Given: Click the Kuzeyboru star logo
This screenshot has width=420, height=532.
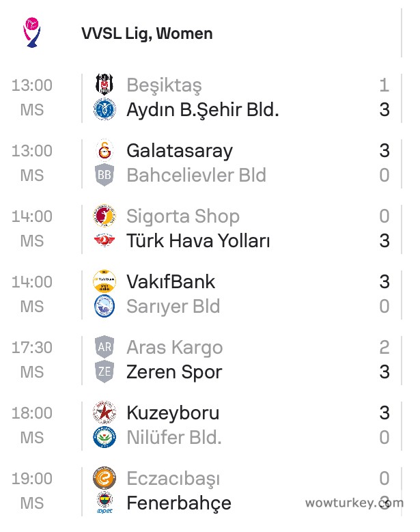Looking at the screenshot, I should coord(104,412).
